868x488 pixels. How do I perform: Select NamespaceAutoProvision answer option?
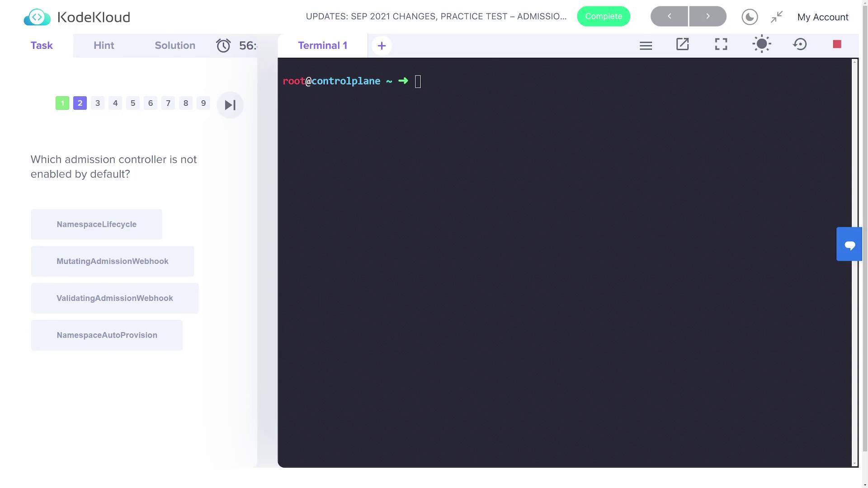pos(107,335)
